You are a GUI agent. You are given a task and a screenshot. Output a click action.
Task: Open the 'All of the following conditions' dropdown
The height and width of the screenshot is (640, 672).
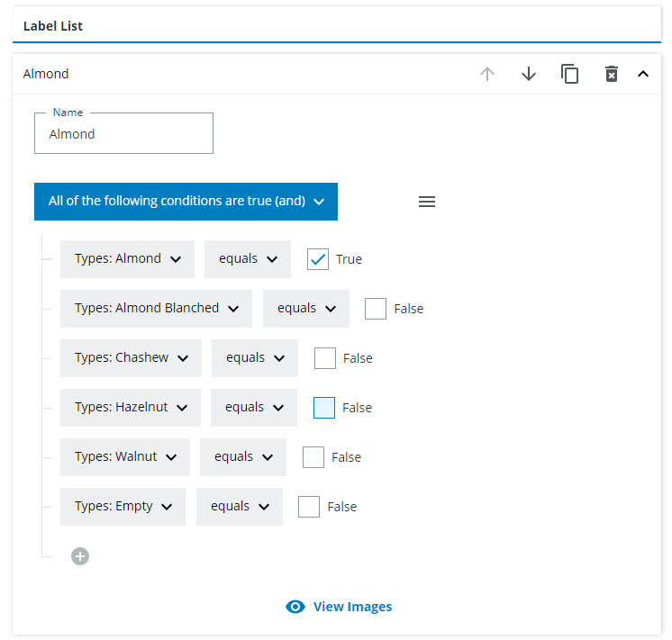pyautogui.click(x=186, y=202)
